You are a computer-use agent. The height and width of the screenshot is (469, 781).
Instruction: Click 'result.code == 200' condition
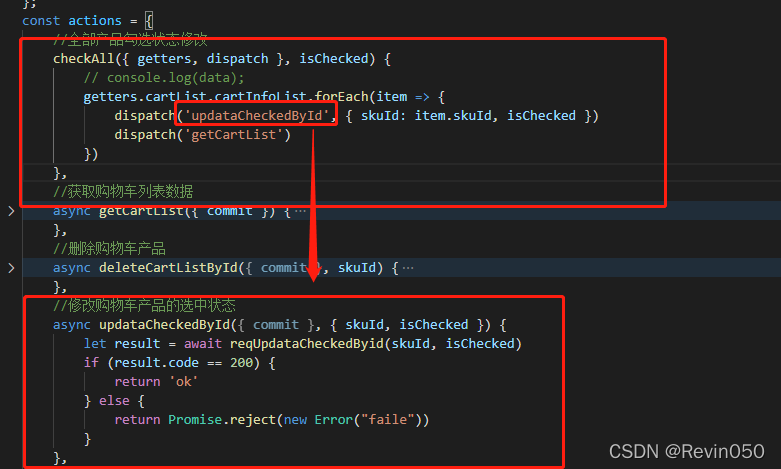[x=183, y=362]
